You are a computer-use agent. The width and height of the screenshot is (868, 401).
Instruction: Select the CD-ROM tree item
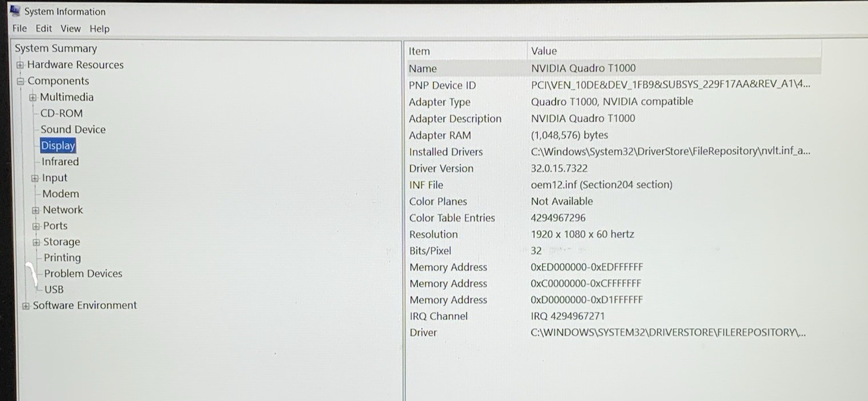(x=62, y=113)
